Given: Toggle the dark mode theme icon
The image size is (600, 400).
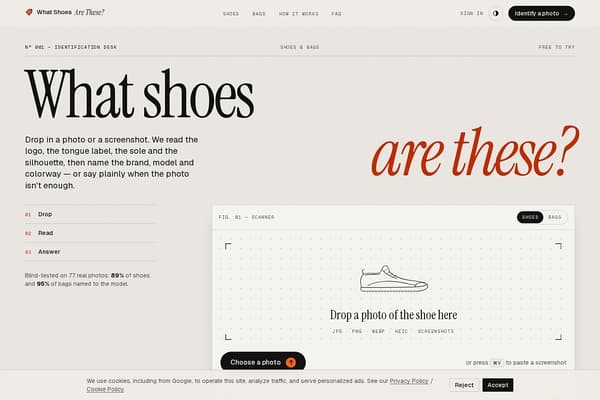Looking at the screenshot, I should click(496, 13).
